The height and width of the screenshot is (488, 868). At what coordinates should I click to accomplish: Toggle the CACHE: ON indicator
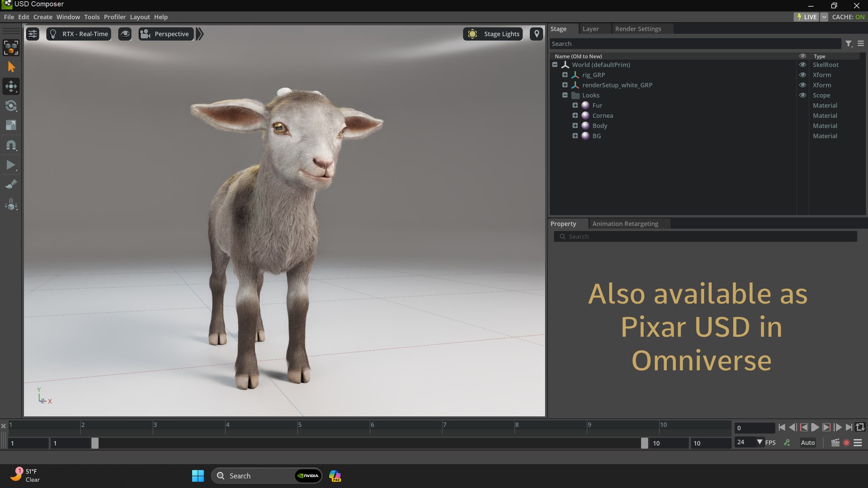(849, 17)
